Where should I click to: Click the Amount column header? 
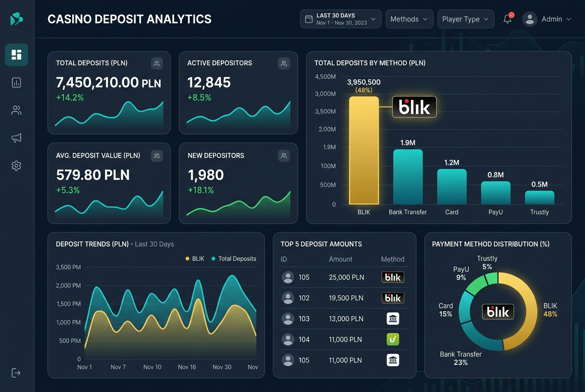341,259
